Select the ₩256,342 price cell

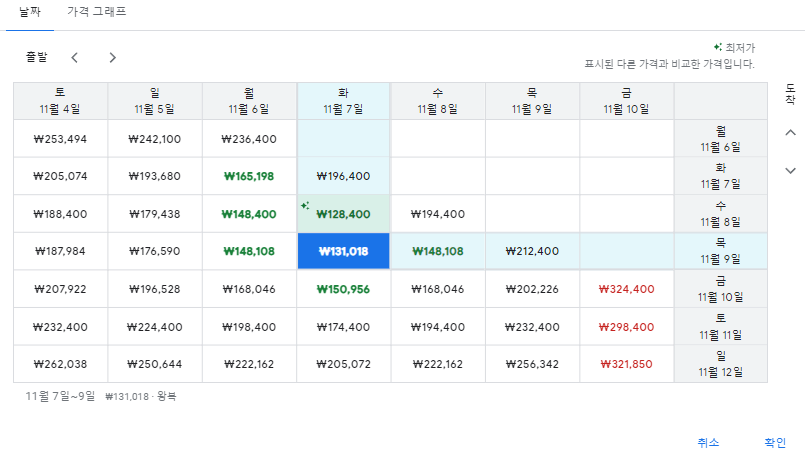tap(532, 364)
